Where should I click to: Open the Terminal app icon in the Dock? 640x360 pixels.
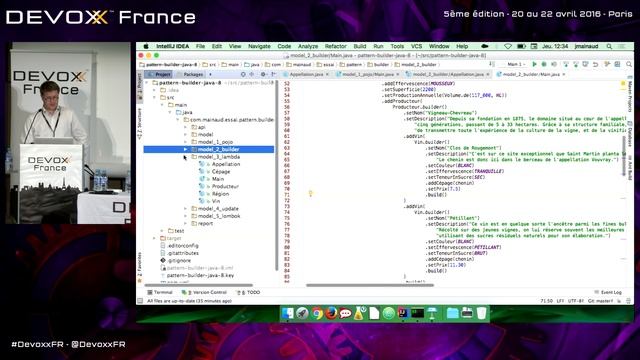tap(417, 313)
